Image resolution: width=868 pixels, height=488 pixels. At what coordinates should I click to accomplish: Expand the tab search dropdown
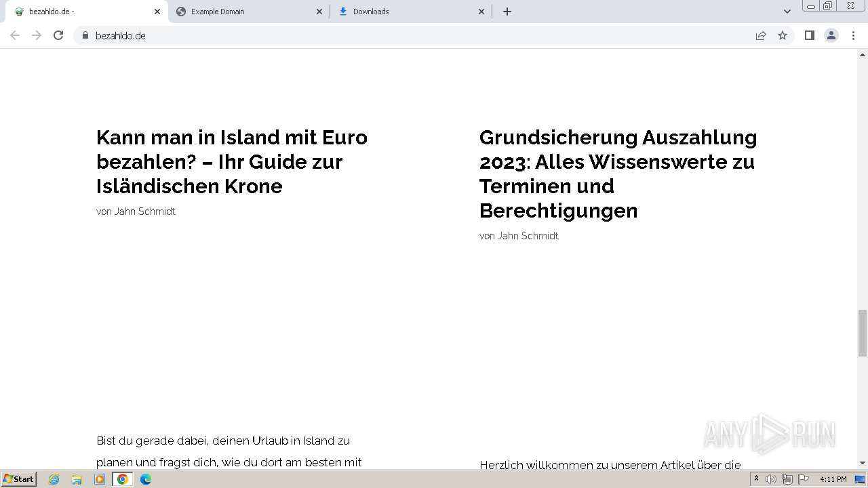[x=787, y=12]
